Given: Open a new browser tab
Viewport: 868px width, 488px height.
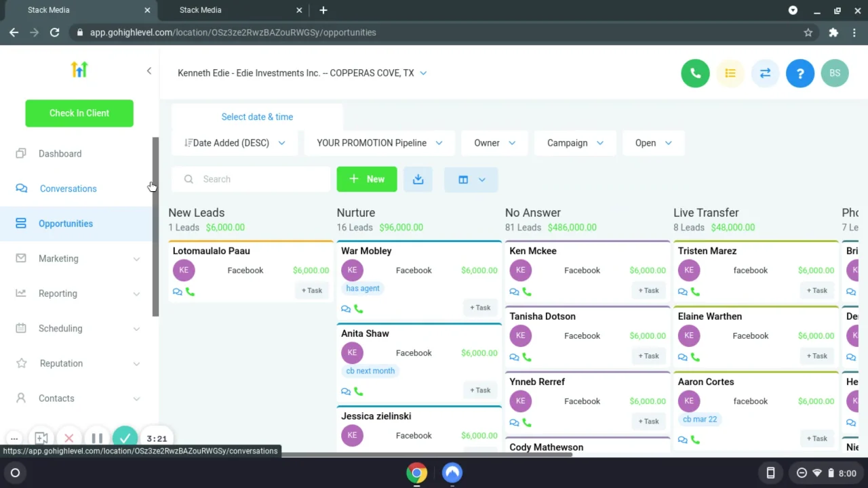Looking at the screenshot, I should pos(323,10).
